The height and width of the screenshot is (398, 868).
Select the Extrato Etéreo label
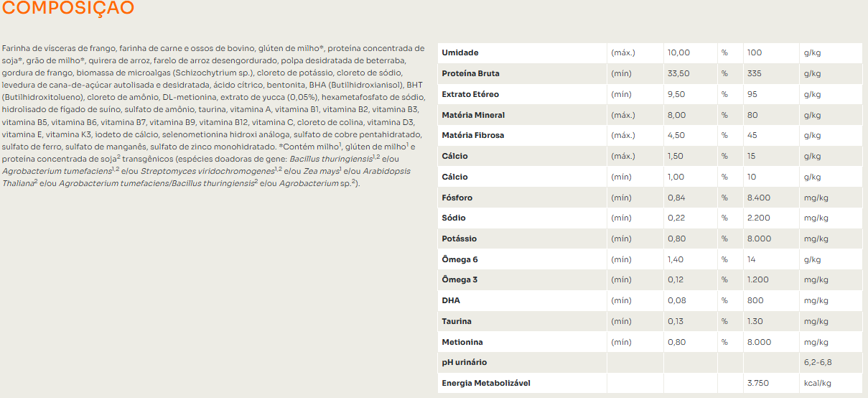coord(470,94)
